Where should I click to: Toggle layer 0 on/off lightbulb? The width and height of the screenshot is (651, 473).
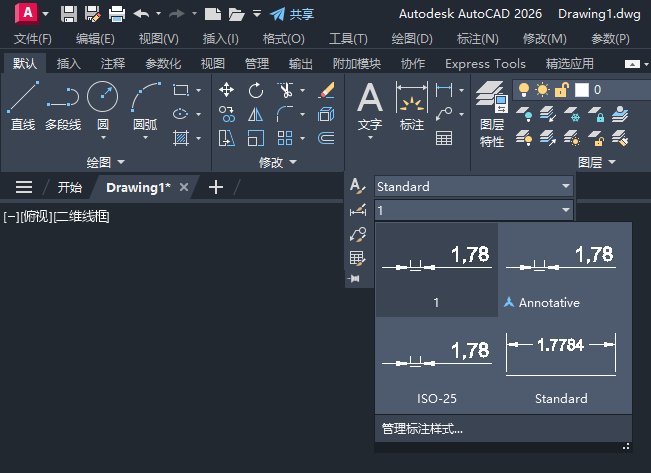(524, 90)
